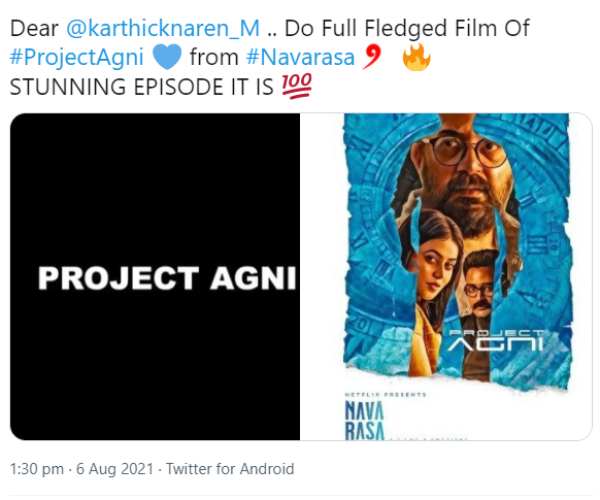Open the @karthicknaren_M mention link
The width and height of the screenshot is (600, 500).
163,28
